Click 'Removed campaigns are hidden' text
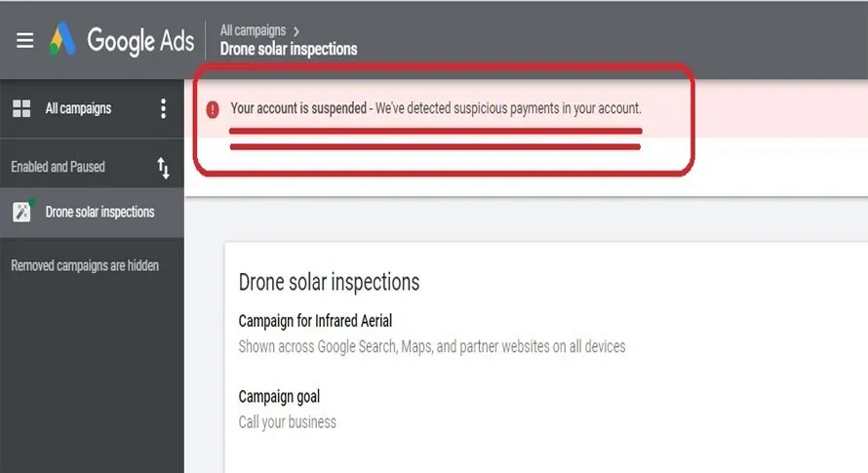 pos(85,265)
